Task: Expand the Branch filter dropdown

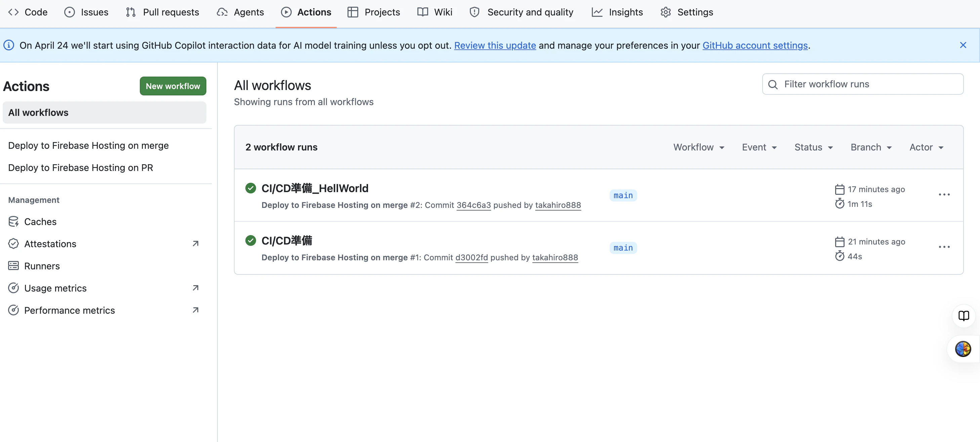Action: coord(871,147)
